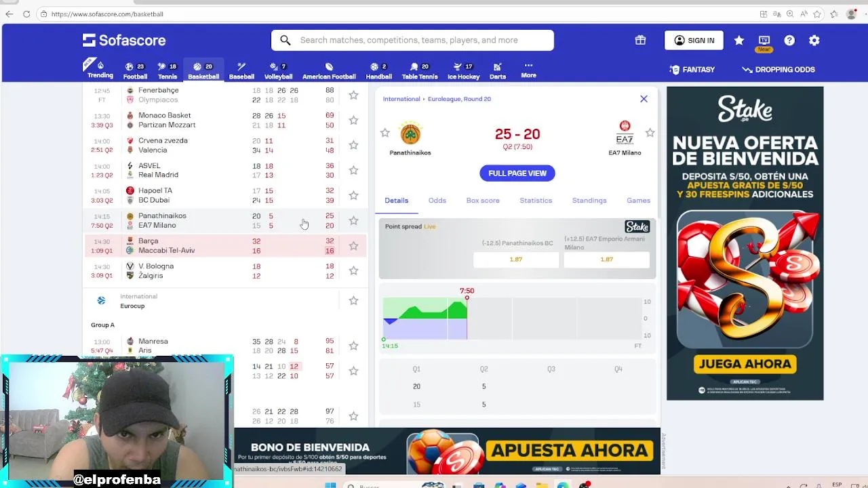This screenshot has width=868, height=488.
Task: Follow the International breadcrumb link
Action: [401, 99]
